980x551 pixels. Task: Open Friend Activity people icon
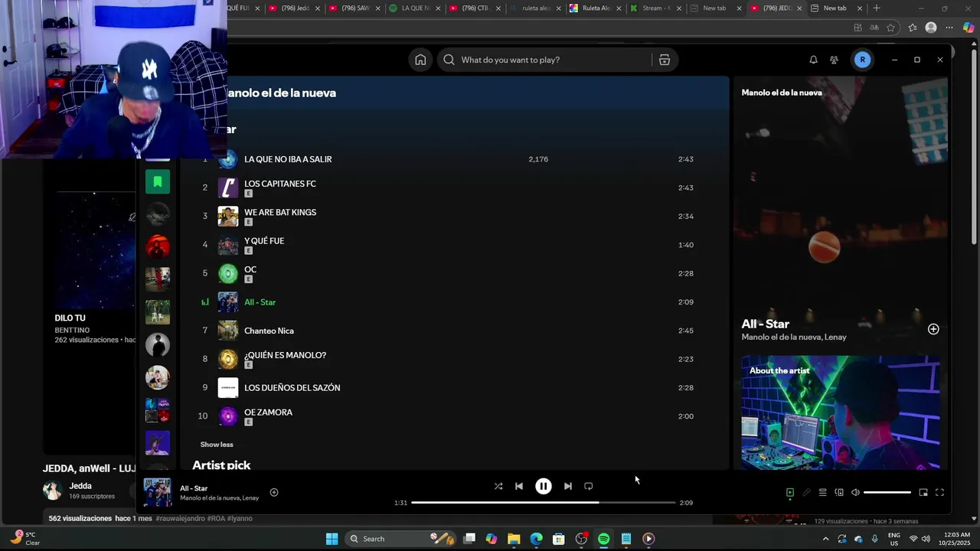[x=834, y=60]
